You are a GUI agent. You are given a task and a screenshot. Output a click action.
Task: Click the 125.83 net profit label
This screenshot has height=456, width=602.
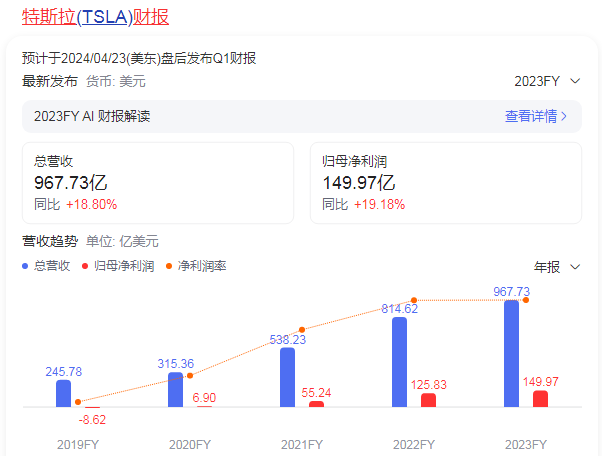(429, 385)
